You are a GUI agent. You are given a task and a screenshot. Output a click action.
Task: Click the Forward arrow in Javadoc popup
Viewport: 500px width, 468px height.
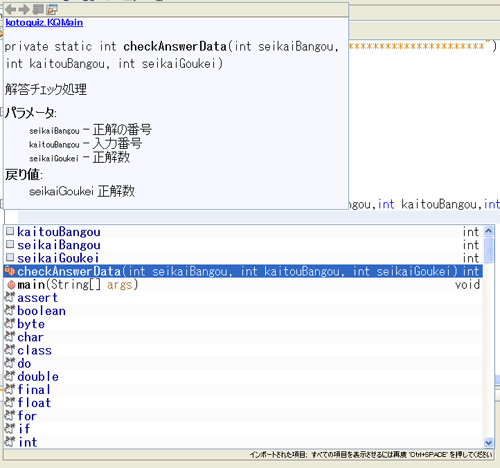24,10
